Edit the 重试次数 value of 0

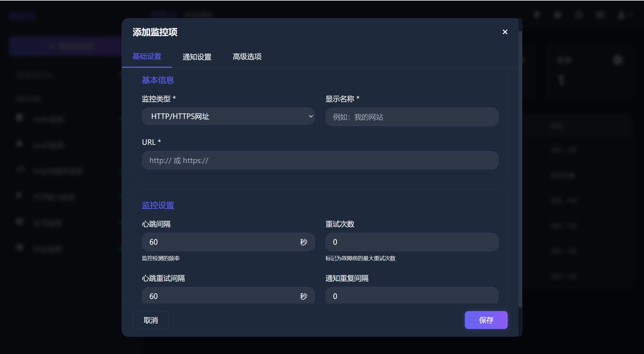point(411,242)
